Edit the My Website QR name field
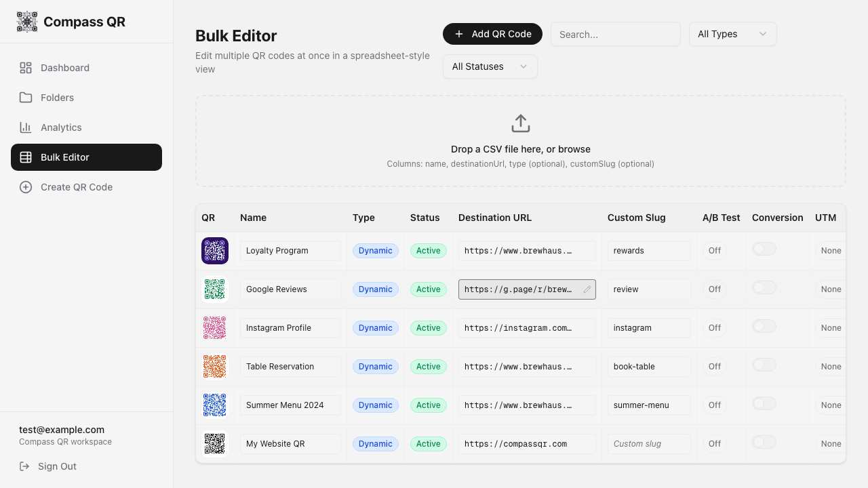The height and width of the screenshot is (488, 868). point(290,444)
